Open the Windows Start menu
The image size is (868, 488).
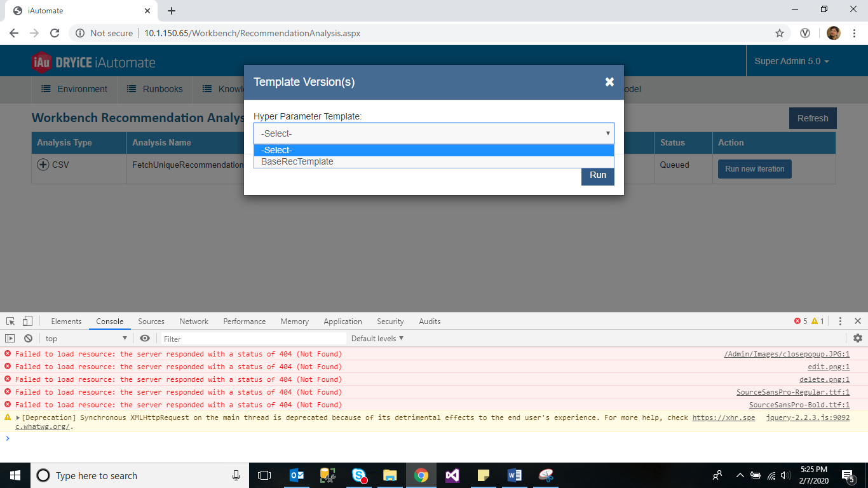[15, 475]
